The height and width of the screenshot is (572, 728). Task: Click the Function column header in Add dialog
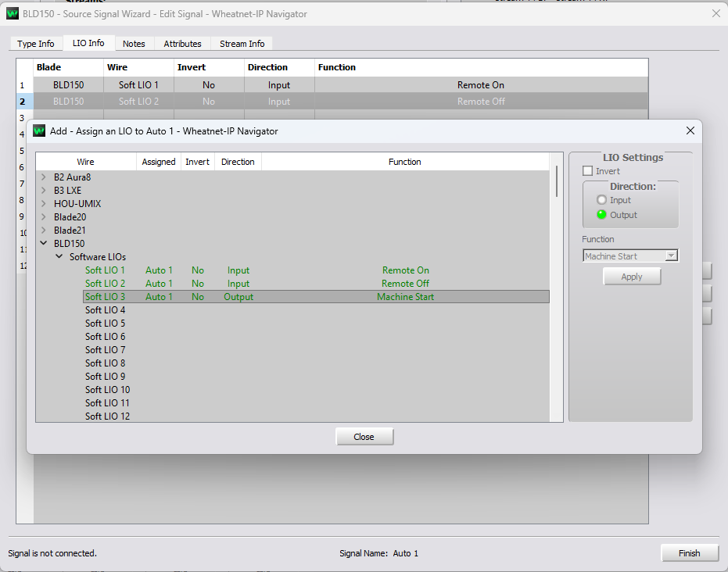(405, 162)
